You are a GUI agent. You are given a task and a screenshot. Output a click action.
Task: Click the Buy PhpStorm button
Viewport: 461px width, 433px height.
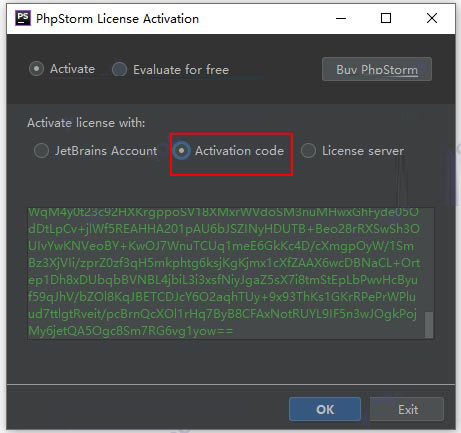pyautogui.click(x=377, y=69)
